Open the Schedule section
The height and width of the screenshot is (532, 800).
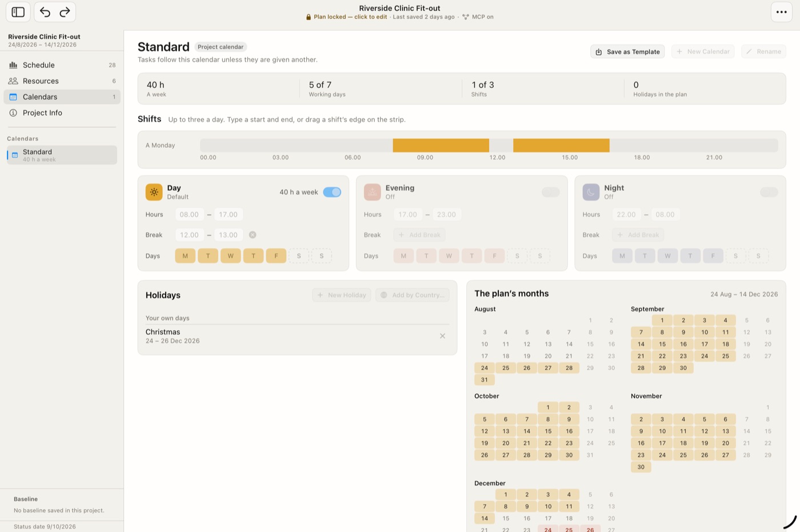tap(62, 65)
